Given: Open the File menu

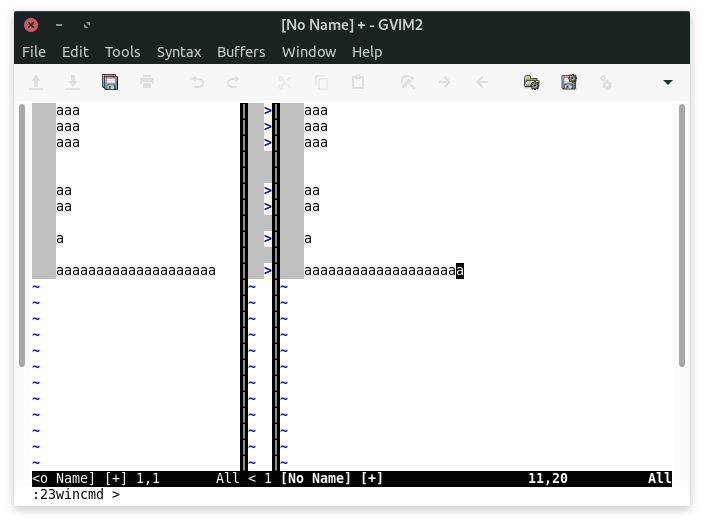Looking at the screenshot, I should point(34,52).
